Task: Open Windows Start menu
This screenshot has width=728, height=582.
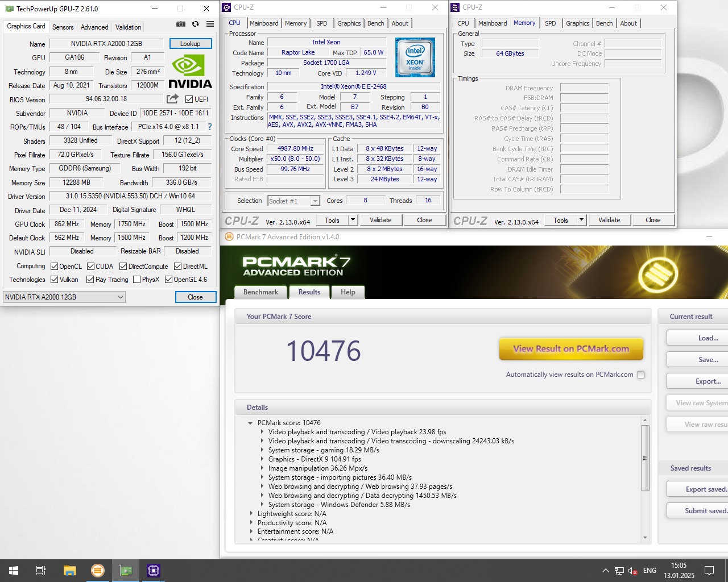Action: [x=14, y=571]
